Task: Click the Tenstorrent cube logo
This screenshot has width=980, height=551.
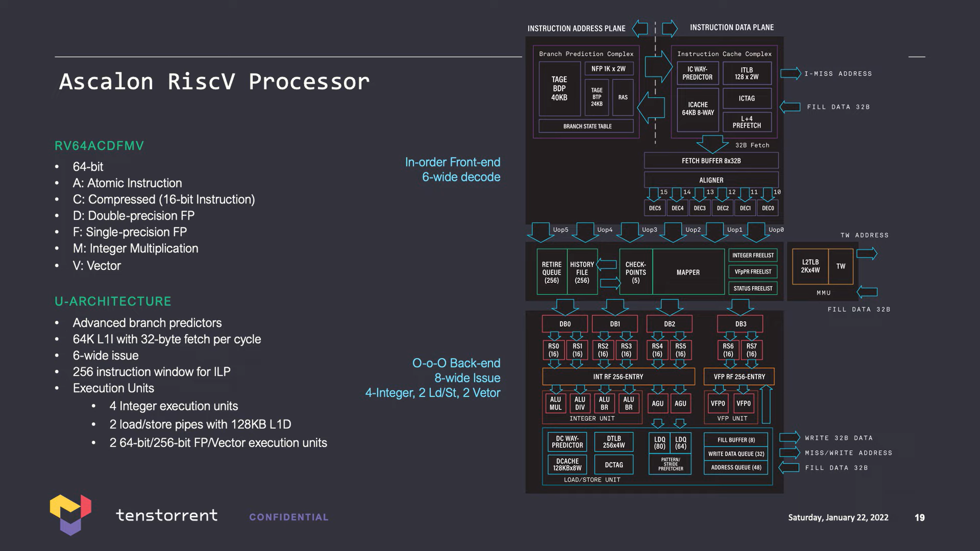Action: 70,515
